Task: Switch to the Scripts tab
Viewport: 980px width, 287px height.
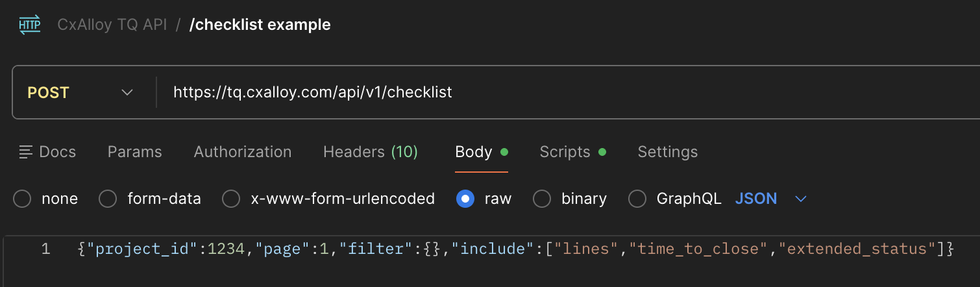Action: coord(565,153)
